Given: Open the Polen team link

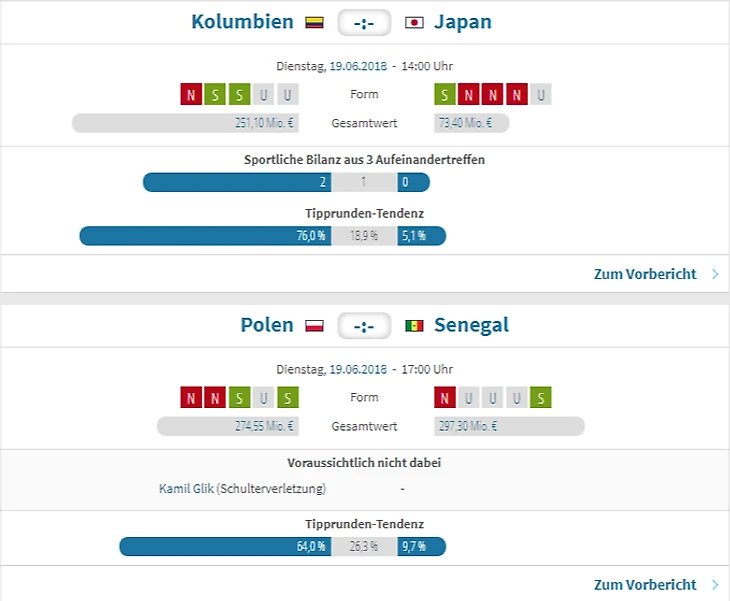Looking at the screenshot, I should click(267, 325).
